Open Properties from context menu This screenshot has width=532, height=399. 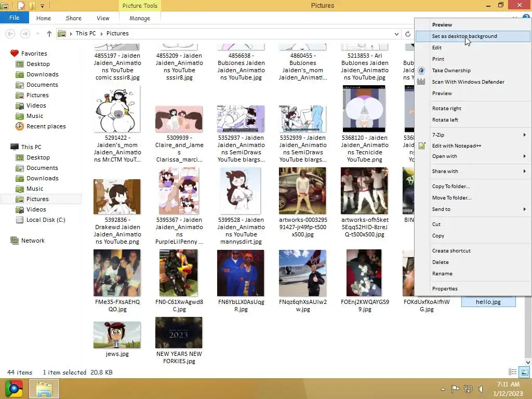[473, 289]
